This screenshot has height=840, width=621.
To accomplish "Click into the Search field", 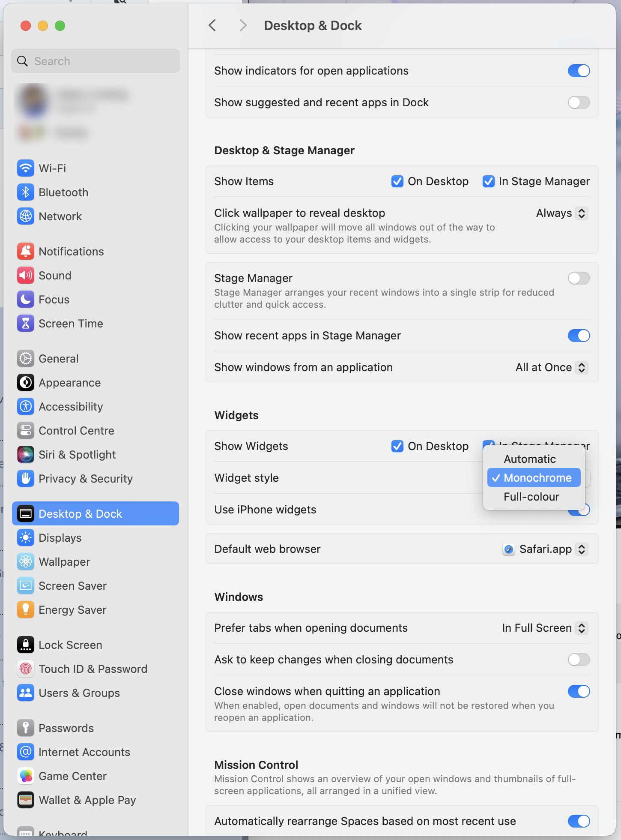I will pyautogui.click(x=96, y=61).
